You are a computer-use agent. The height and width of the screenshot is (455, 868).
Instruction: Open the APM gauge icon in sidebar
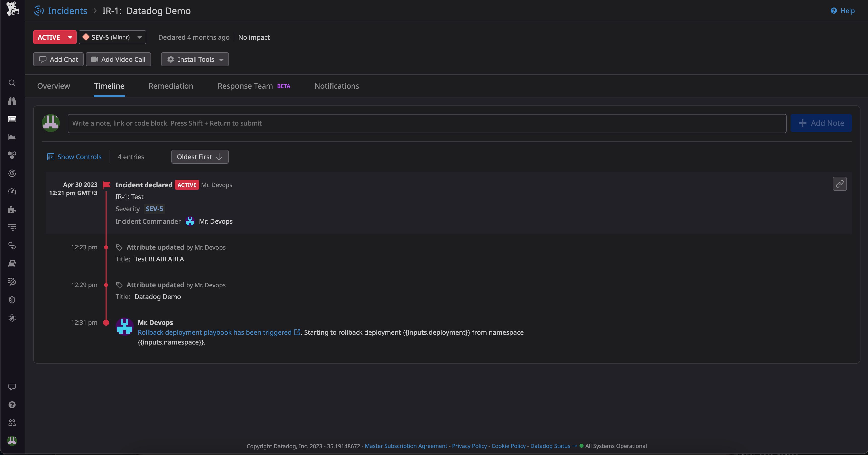click(12, 191)
